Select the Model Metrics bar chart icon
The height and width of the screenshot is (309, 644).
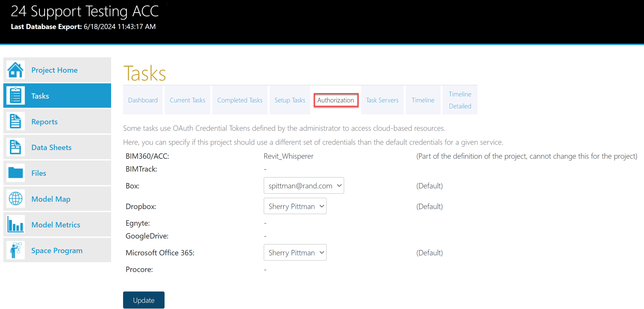tap(15, 225)
